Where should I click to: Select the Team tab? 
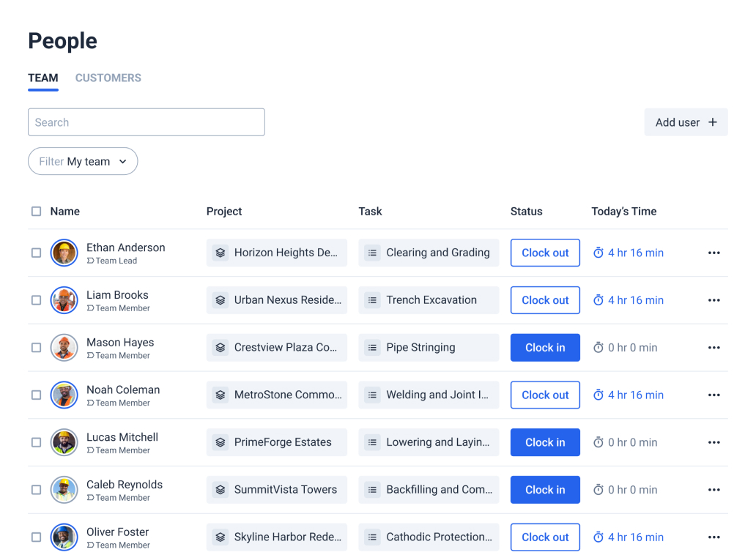point(43,78)
